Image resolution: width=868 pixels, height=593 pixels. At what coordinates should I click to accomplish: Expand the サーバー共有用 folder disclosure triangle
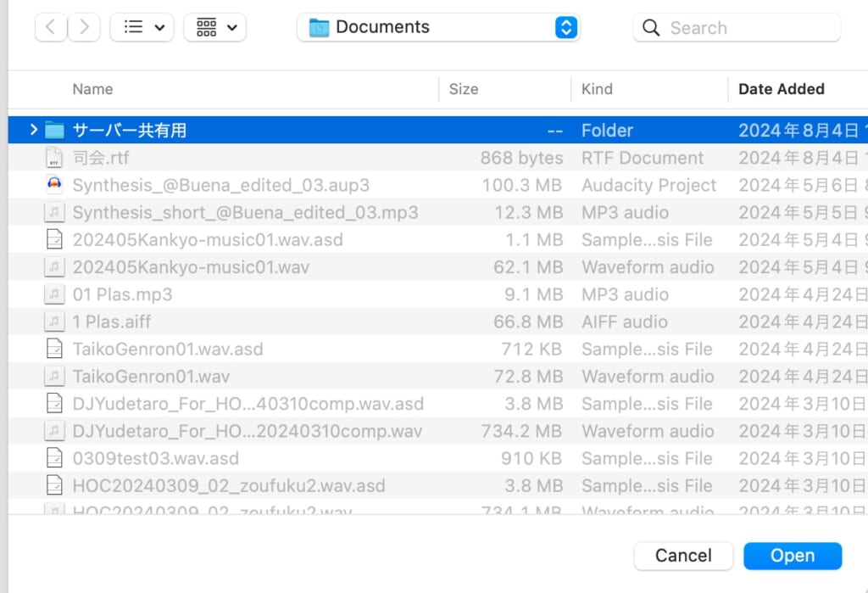pyautogui.click(x=32, y=130)
